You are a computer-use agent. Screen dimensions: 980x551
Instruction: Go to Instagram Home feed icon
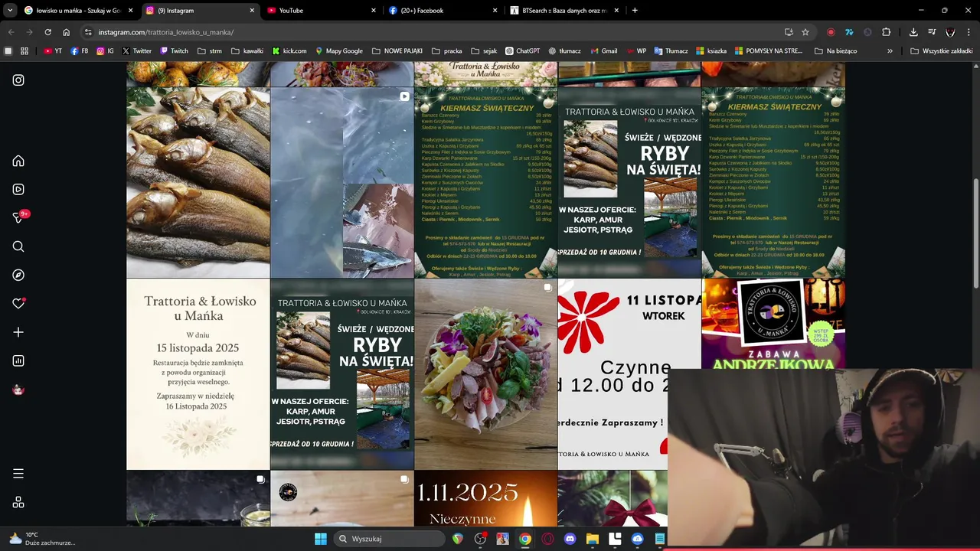(18, 161)
